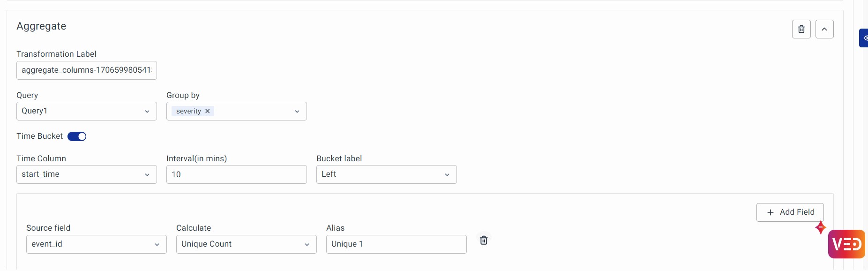This screenshot has height=271, width=868.
Task: Disable the Time Bucket toggle
Action: (77, 136)
